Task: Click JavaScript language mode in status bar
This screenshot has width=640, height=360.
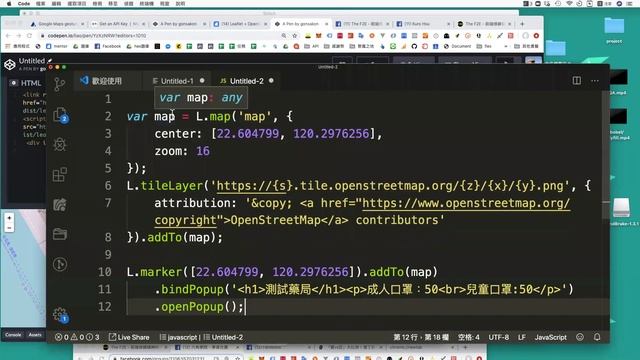Action: tap(551, 337)
